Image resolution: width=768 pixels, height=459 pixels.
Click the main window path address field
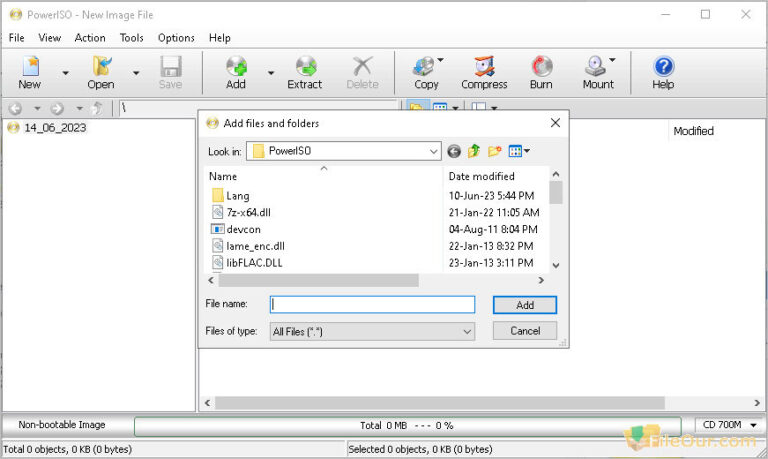[258, 108]
